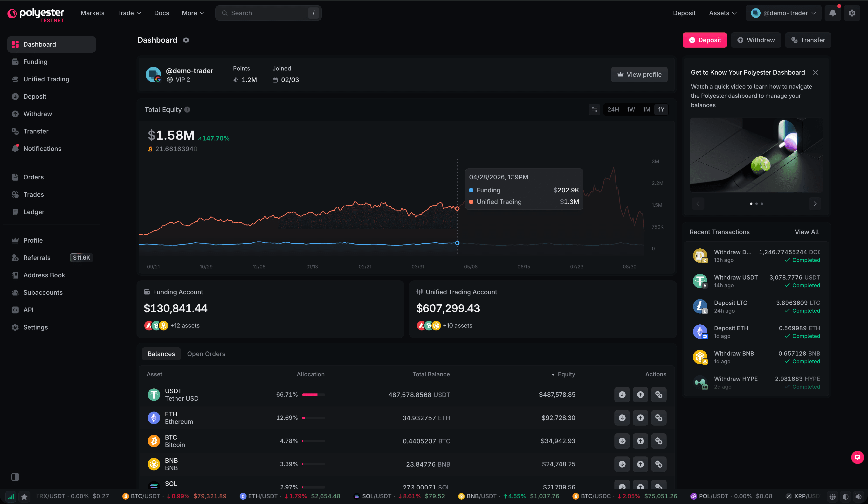Toggle the sidebar collapse button
The image size is (868, 504).
coord(15,477)
